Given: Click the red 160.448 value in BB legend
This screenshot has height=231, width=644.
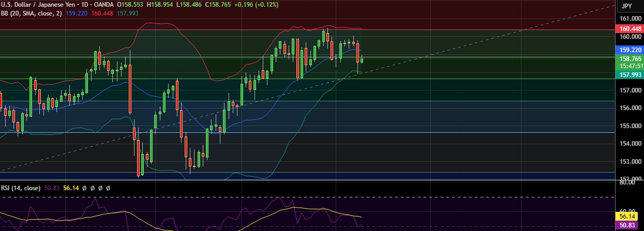Looking at the screenshot, I should point(101,13).
